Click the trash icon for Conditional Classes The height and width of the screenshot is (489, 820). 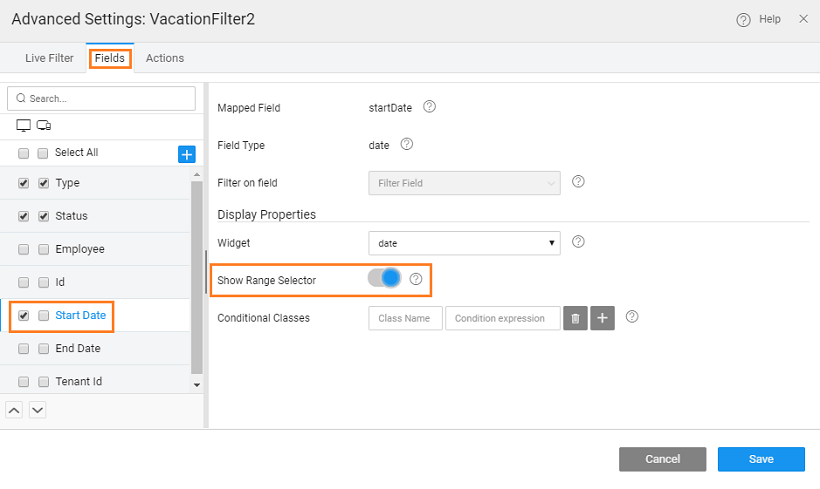pos(575,318)
